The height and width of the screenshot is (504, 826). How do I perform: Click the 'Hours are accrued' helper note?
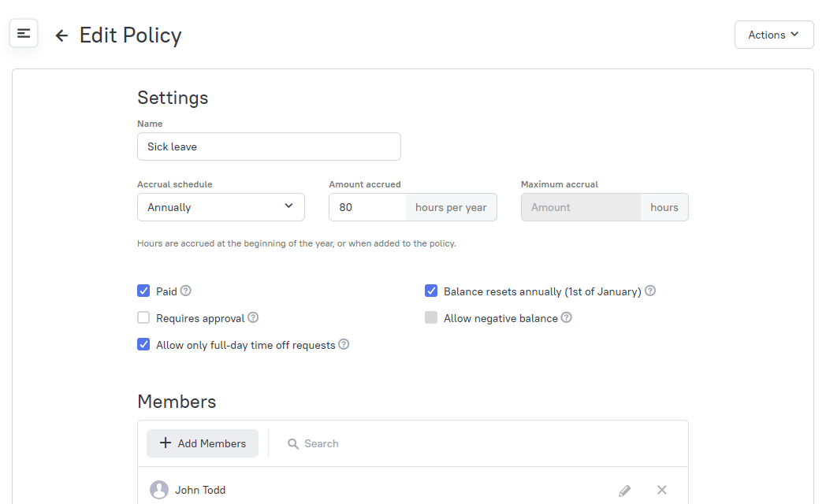point(296,243)
